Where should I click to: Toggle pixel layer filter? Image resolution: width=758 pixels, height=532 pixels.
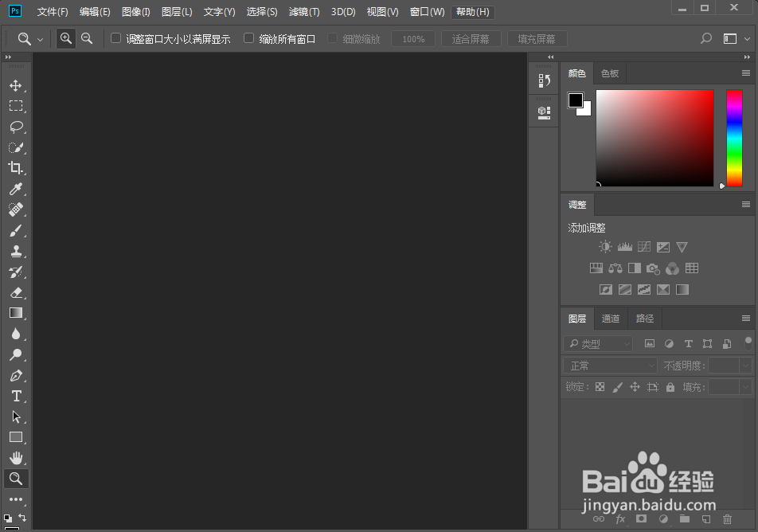coord(650,343)
